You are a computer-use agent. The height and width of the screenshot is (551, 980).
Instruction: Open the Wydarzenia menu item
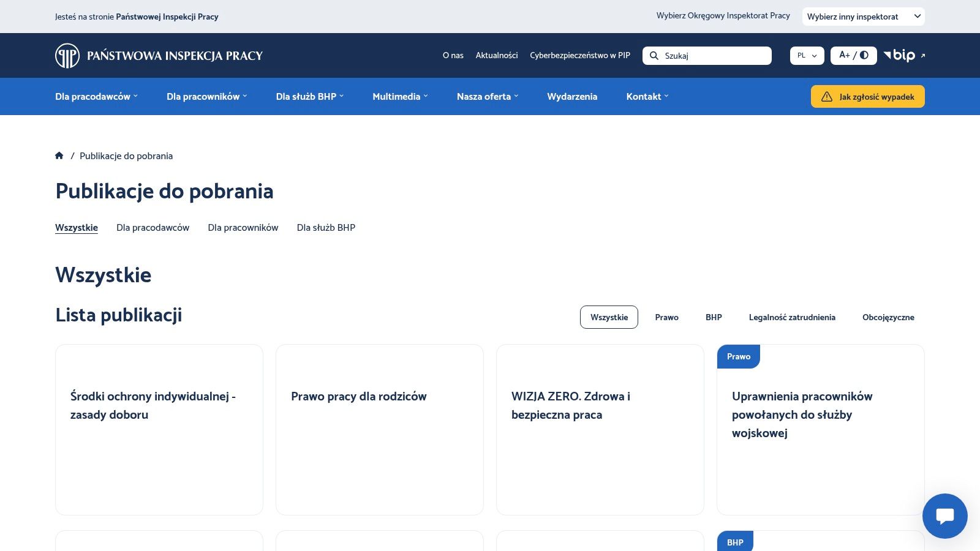tap(572, 97)
